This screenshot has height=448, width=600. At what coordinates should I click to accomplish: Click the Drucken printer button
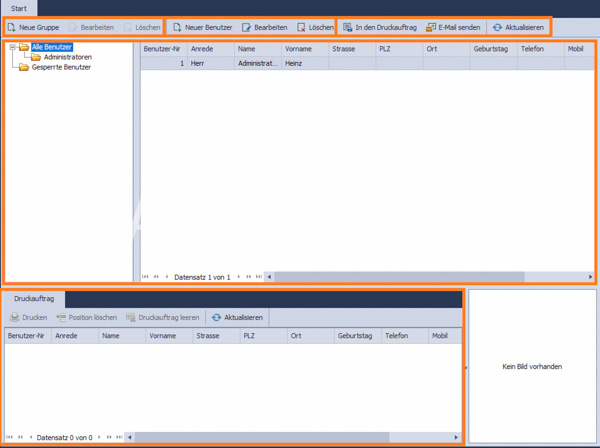28,318
